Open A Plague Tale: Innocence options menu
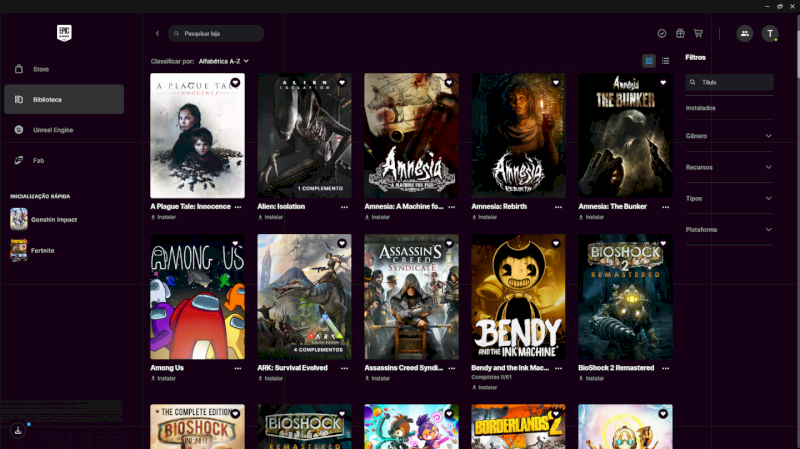The width and height of the screenshot is (800, 449). (x=238, y=207)
